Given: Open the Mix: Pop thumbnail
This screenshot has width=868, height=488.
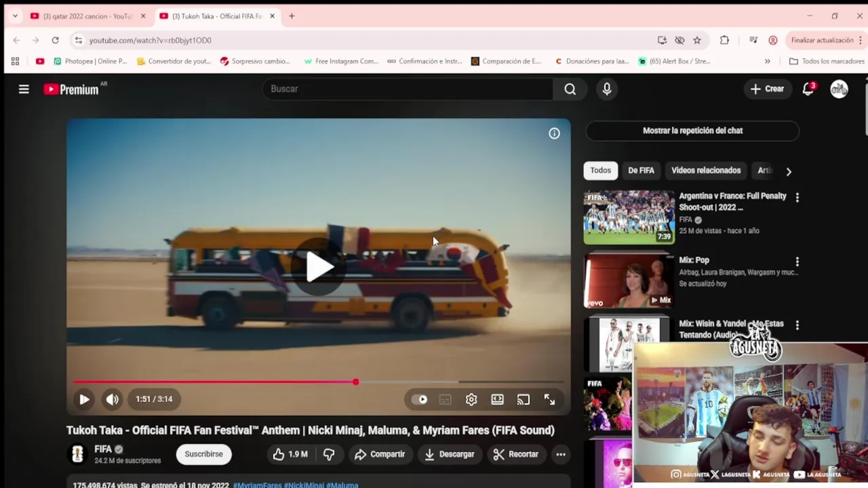Looking at the screenshot, I should tap(629, 281).
